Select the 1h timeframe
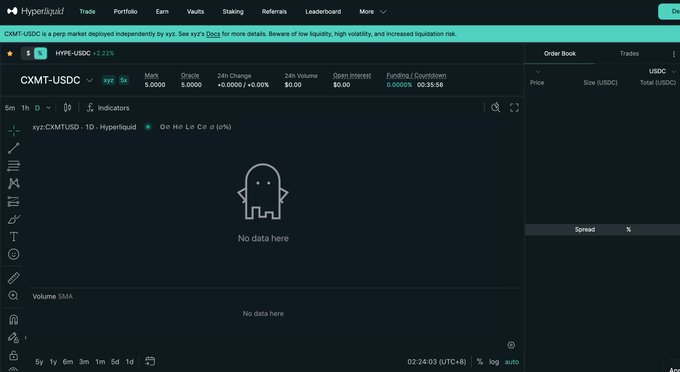 click(x=26, y=108)
